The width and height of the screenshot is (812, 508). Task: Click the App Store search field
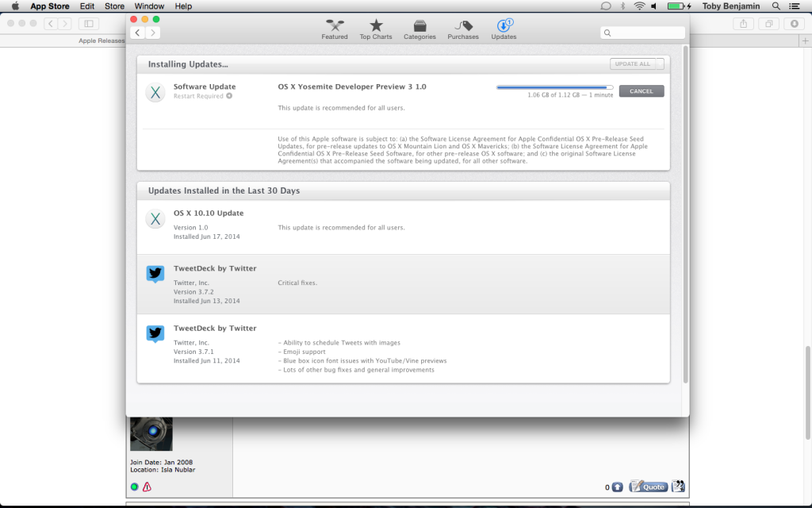[x=642, y=33]
